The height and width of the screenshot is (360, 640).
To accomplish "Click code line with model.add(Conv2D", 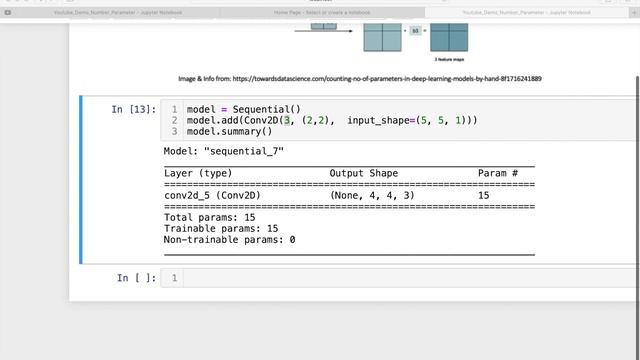I will (331, 120).
